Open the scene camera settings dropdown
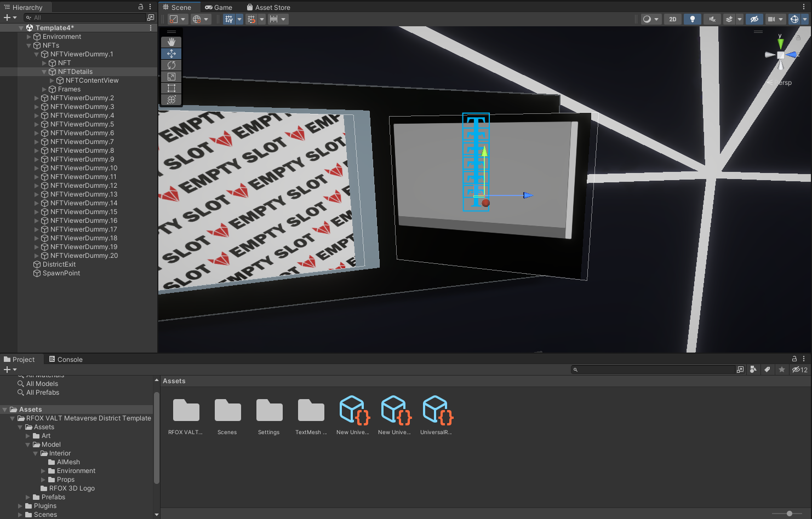Viewport: 812px width, 519px height. click(775, 19)
